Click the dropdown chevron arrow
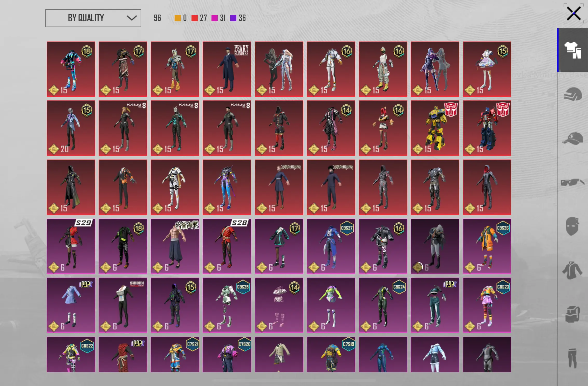The width and height of the screenshot is (588, 386). coord(132,18)
